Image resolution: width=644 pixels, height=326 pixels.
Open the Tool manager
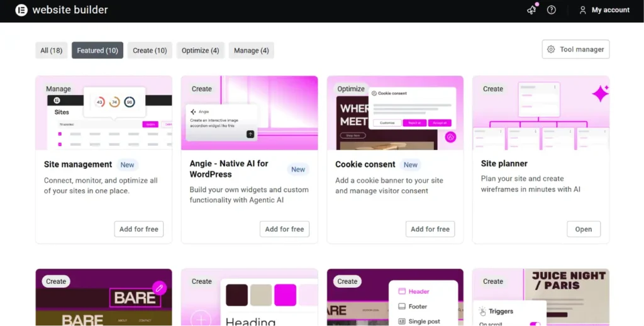(575, 49)
